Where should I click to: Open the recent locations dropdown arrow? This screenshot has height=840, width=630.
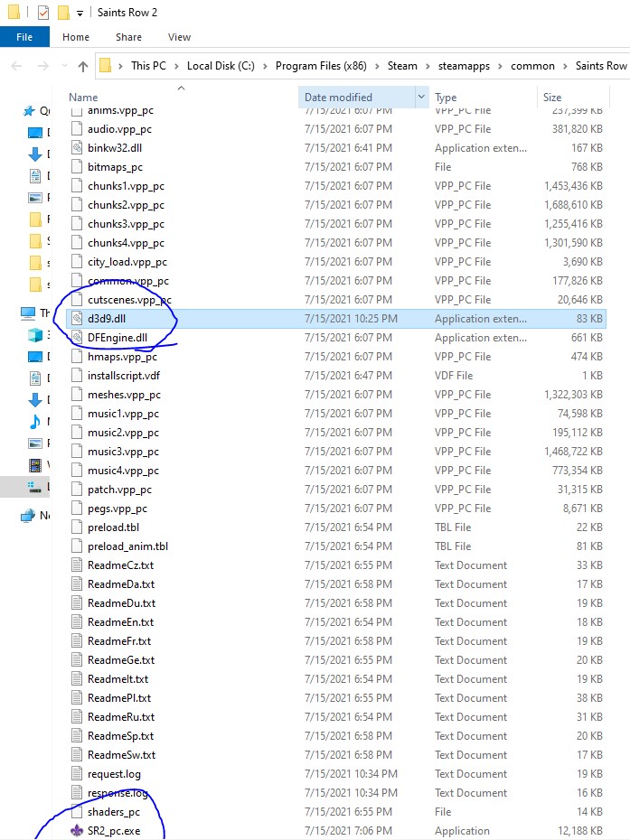[x=65, y=66]
